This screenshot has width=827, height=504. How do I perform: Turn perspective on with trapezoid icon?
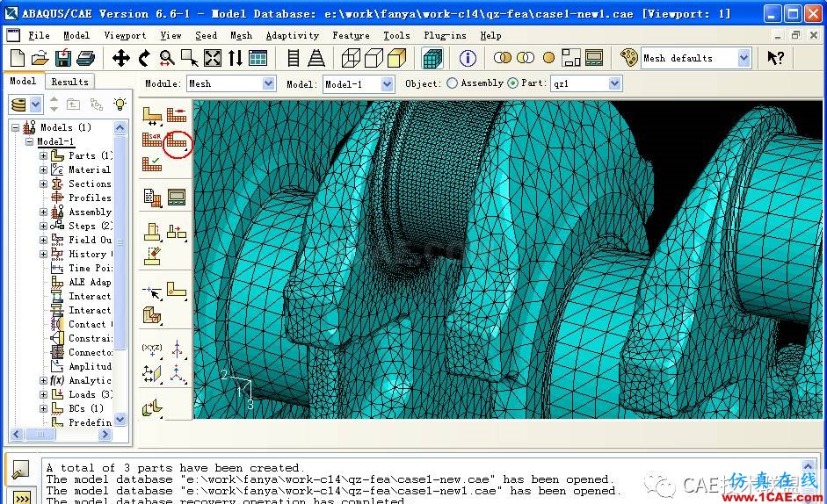tap(316, 58)
